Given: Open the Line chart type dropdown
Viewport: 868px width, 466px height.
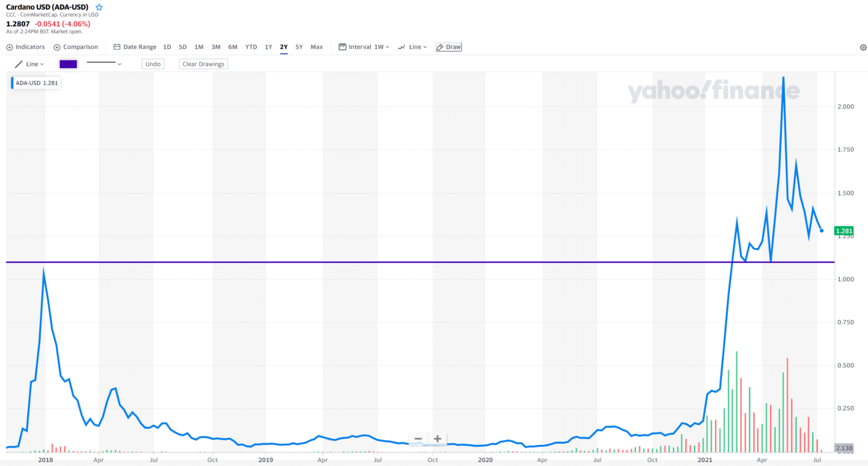Looking at the screenshot, I should [x=413, y=47].
